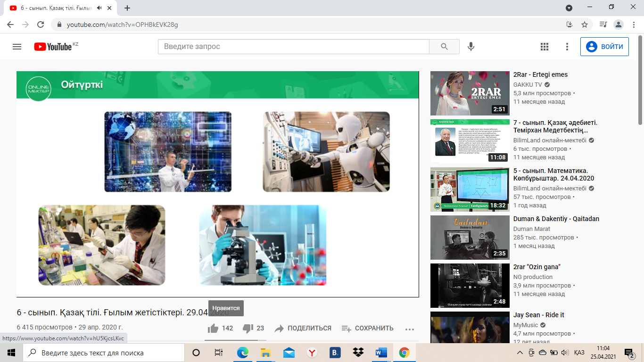Open the YouTube guide hamburger menu
This screenshot has height=362, width=644.
point(17,47)
